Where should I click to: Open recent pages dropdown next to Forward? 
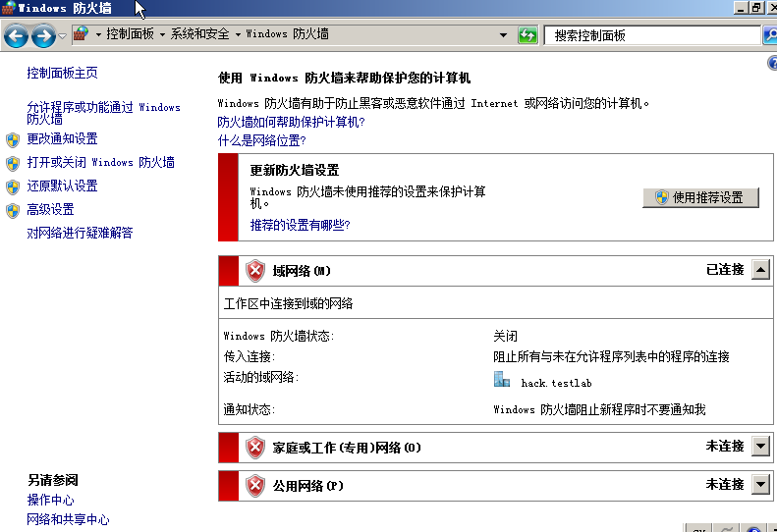[63, 36]
